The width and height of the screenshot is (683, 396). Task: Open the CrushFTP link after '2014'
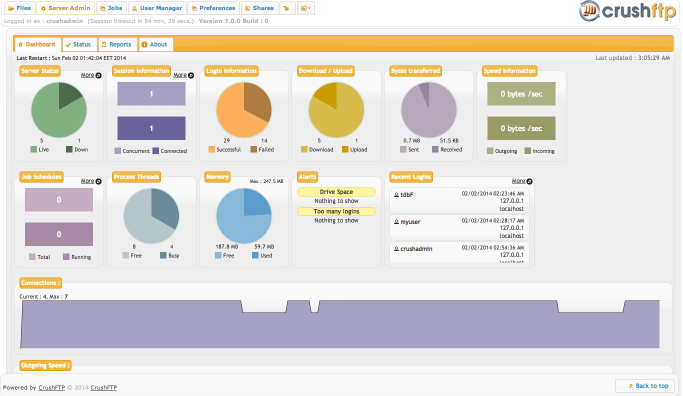pos(104,388)
